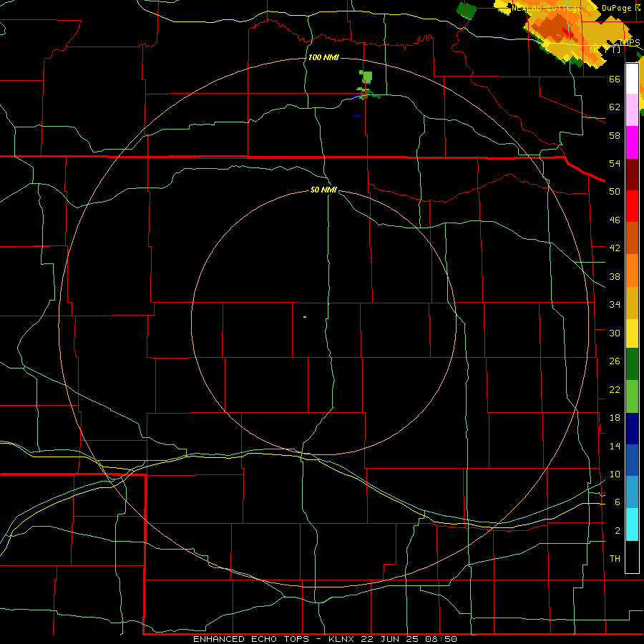Select the burnt orange legend swatch
Viewport: 644px width, 644px height.
[x=632, y=238]
